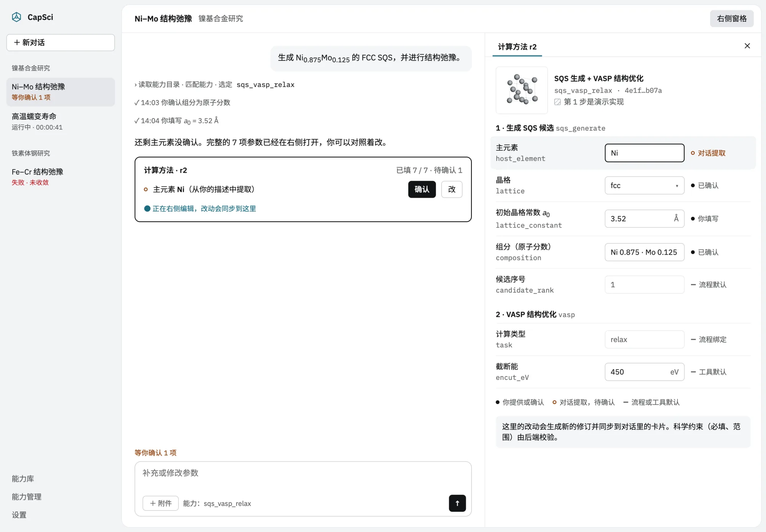Click the 14:04 你填写 a0 log line
This screenshot has height=532, width=766.
click(x=177, y=121)
